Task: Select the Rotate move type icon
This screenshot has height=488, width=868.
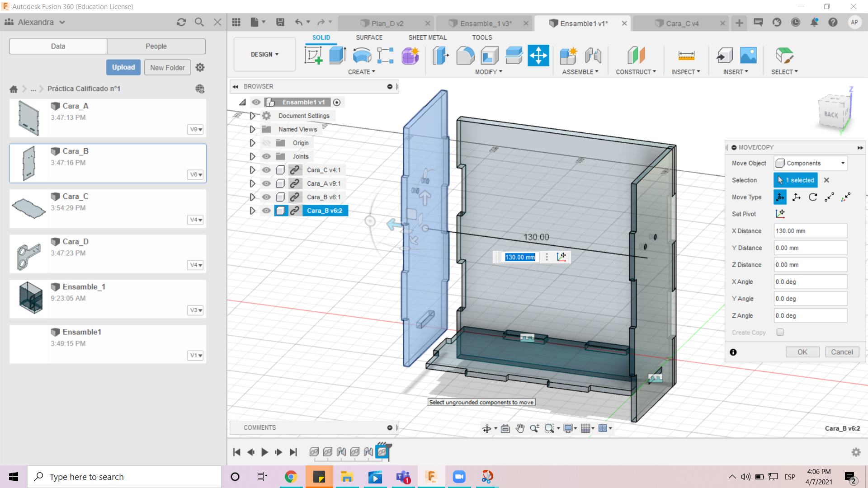Action: pos(813,197)
